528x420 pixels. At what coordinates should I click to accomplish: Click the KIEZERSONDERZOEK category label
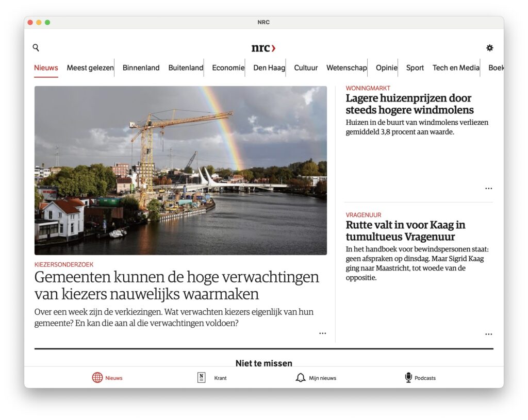click(x=63, y=264)
